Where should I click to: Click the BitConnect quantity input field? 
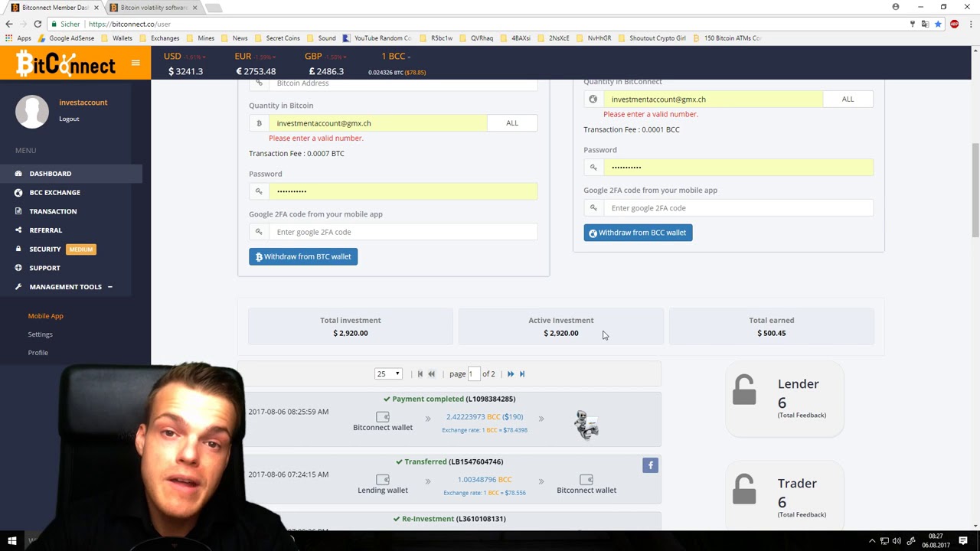pos(713,99)
